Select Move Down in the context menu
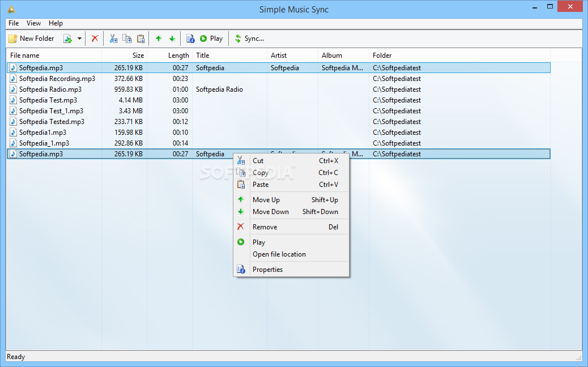Image resolution: width=588 pixels, height=367 pixels. tap(291, 212)
